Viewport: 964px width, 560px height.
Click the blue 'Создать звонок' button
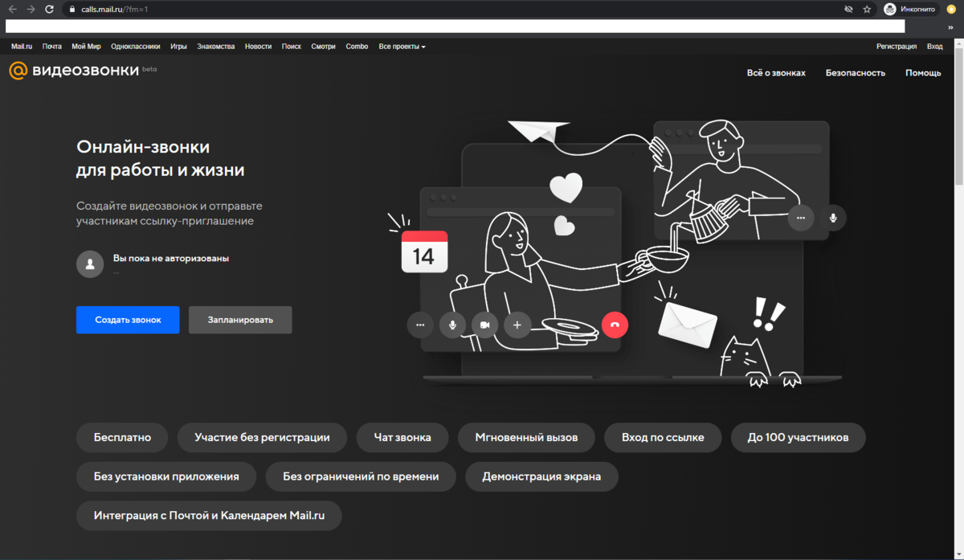[x=127, y=320]
